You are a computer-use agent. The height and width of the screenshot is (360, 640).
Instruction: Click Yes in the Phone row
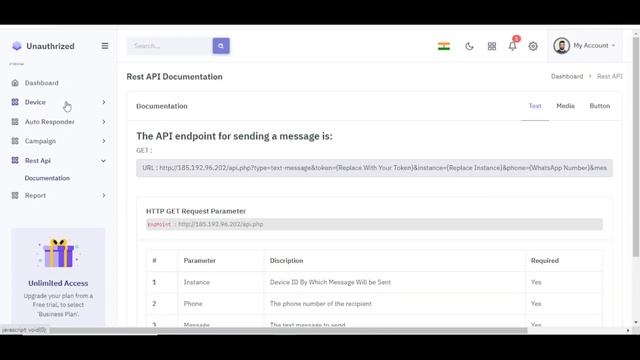536,304
